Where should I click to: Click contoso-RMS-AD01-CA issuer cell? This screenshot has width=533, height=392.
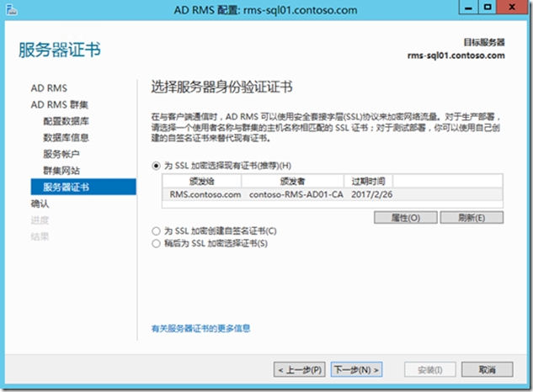pos(296,194)
